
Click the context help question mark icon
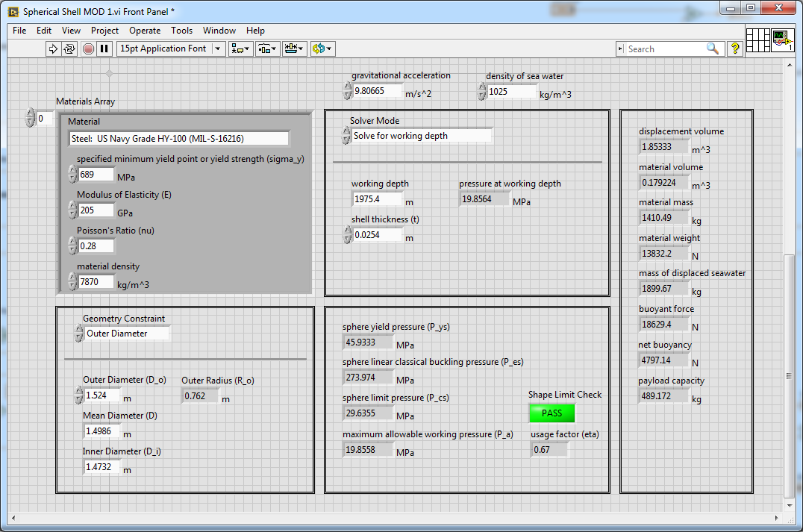pos(734,48)
